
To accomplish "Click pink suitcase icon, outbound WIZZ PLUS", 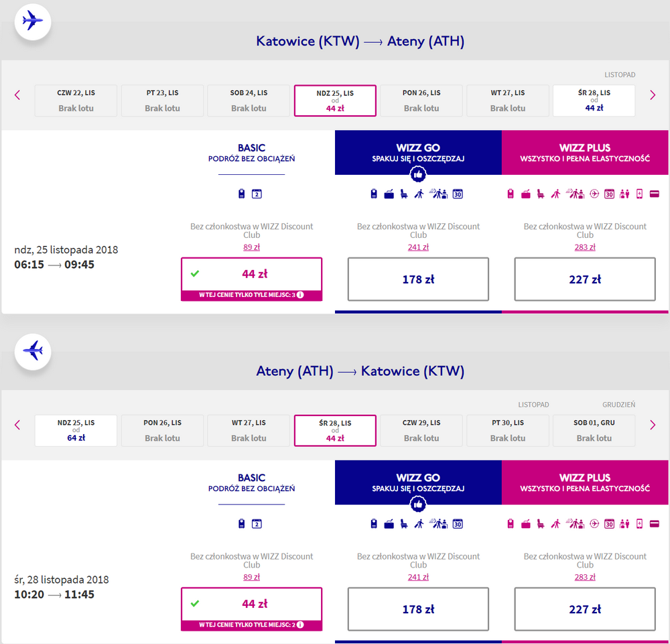I will [525, 194].
